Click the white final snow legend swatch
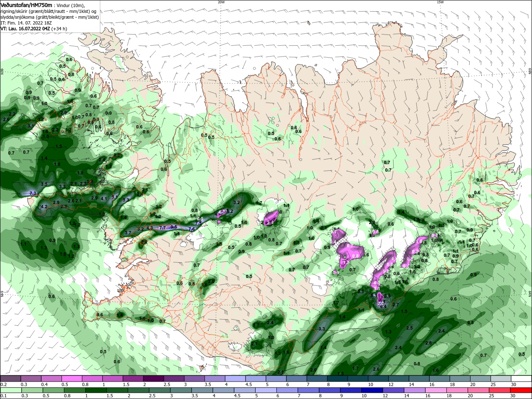Image resolution: width=532 pixels, height=399 pixels. (521, 379)
